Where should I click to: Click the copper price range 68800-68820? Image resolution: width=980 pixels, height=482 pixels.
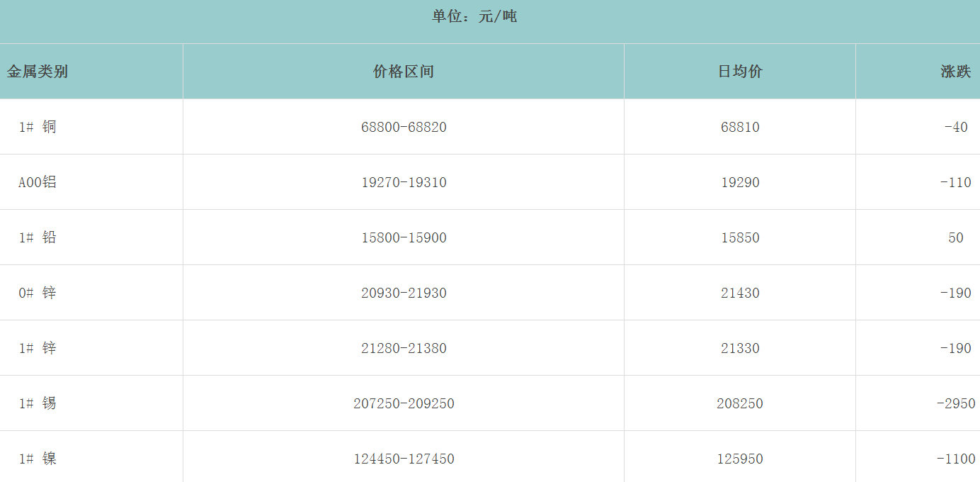click(404, 128)
